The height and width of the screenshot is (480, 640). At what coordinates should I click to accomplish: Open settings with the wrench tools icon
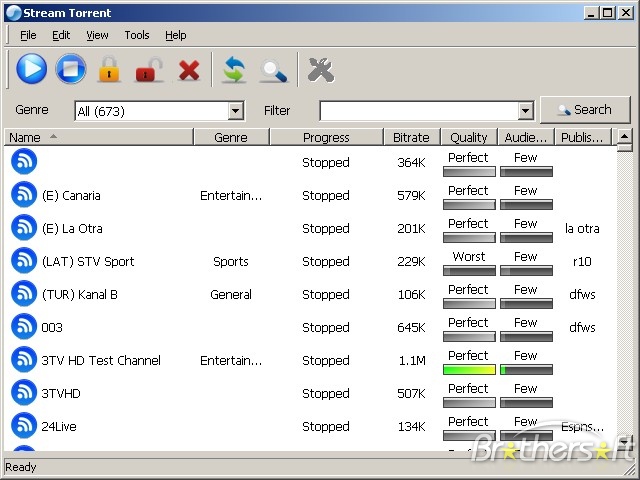pyautogui.click(x=320, y=70)
